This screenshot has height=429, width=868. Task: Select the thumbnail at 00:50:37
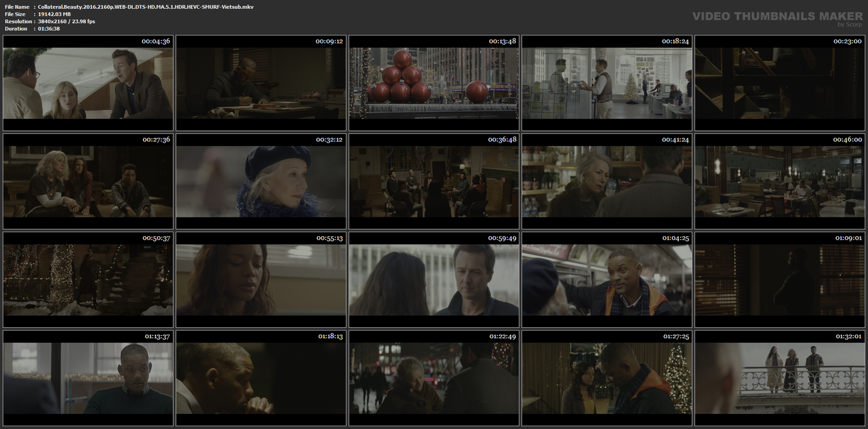87,280
